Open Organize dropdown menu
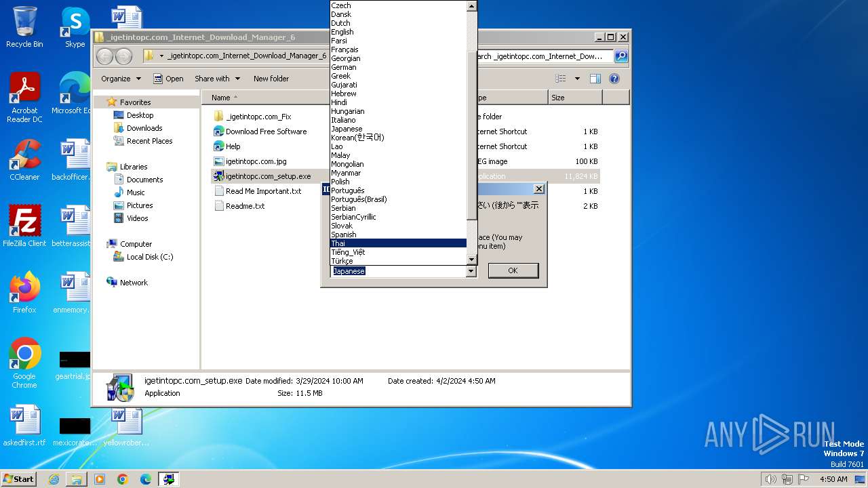Screen dimensions: 868x488 (x=121, y=79)
